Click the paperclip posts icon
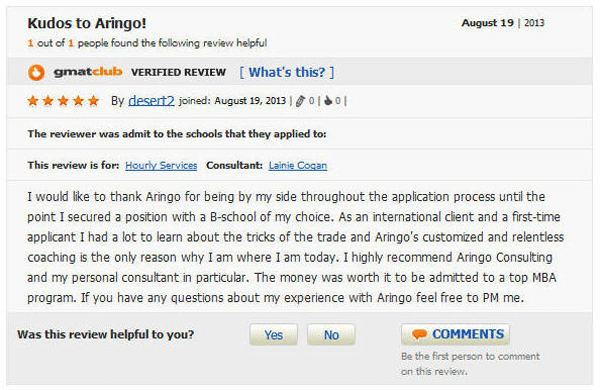Viewport: 600px width, 390px height. pyautogui.click(x=300, y=101)
